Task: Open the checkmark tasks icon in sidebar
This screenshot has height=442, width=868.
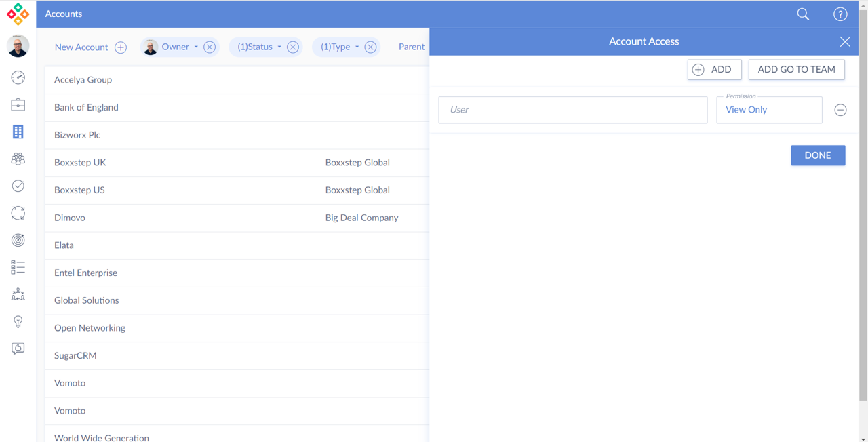Action: [18, 186]
